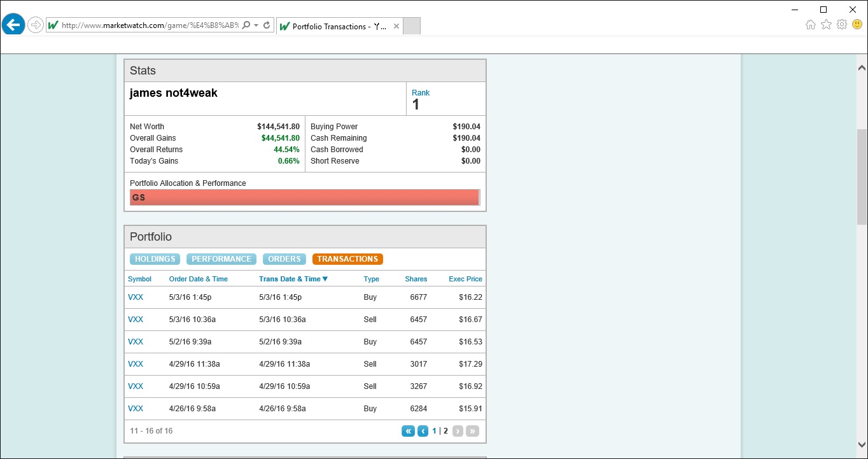Switch to the PERFORMANCE tab
This screenshot has width=868, height=459.
click(x=221, y=259)
